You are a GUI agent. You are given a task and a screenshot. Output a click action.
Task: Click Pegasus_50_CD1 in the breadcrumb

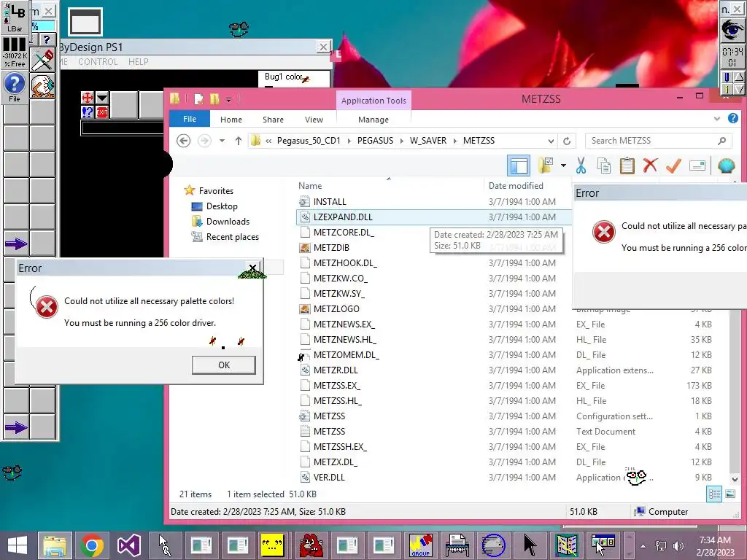pyautogui.click(x=309, y=141)
